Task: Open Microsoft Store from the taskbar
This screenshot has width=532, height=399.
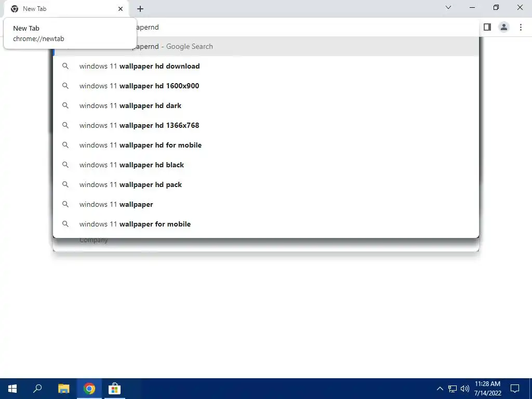Action: [115, 389]
